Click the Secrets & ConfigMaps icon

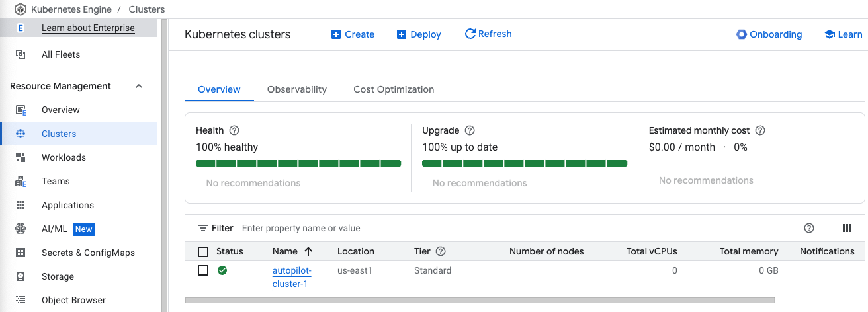coord(21,253)
